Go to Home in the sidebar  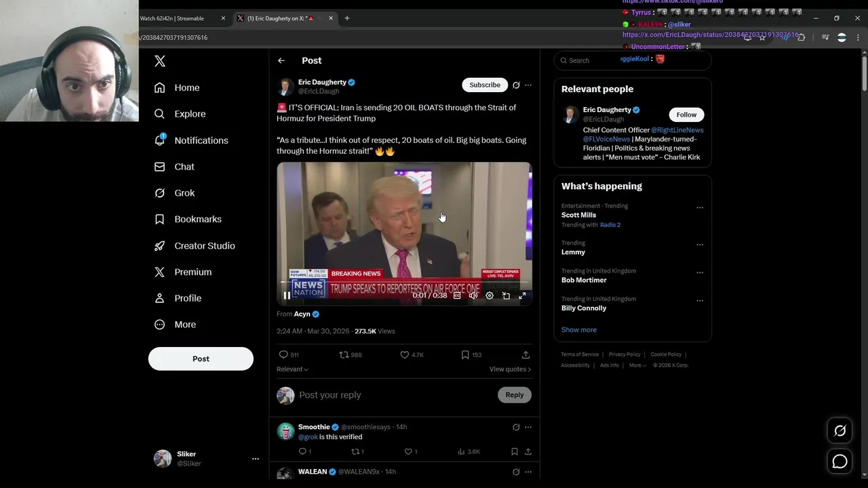point(177,87)
